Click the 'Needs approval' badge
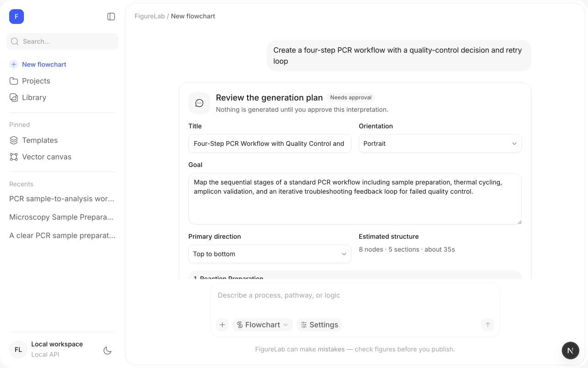The image size is (588, 368). (351, 98)
